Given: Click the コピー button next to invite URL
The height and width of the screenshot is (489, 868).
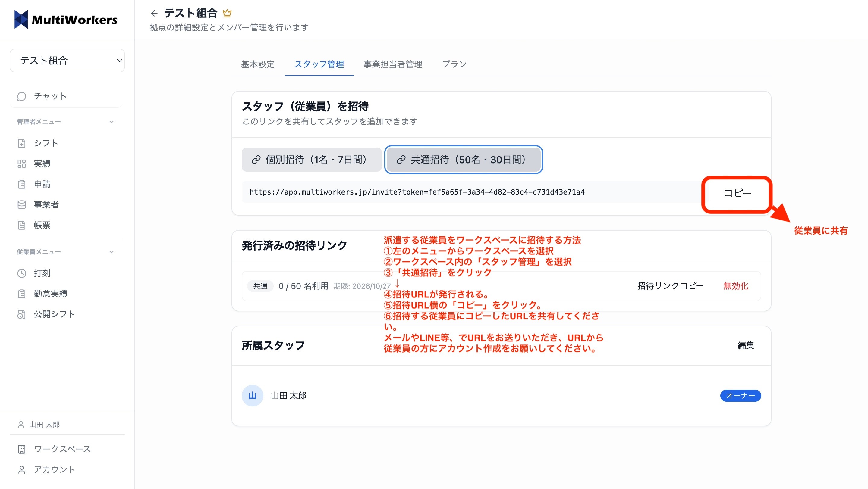Looking at the screenshot, I should tap(737, 194).
